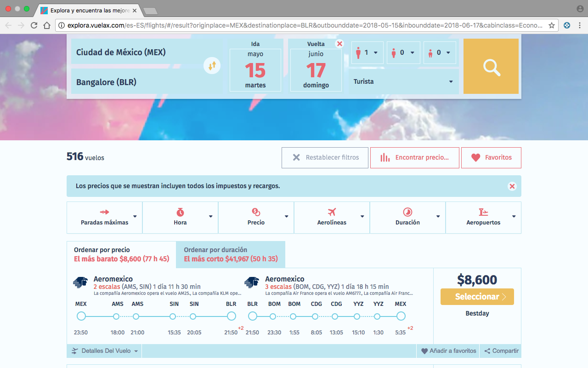Expand the Duración filter

(x=408, y=218)
